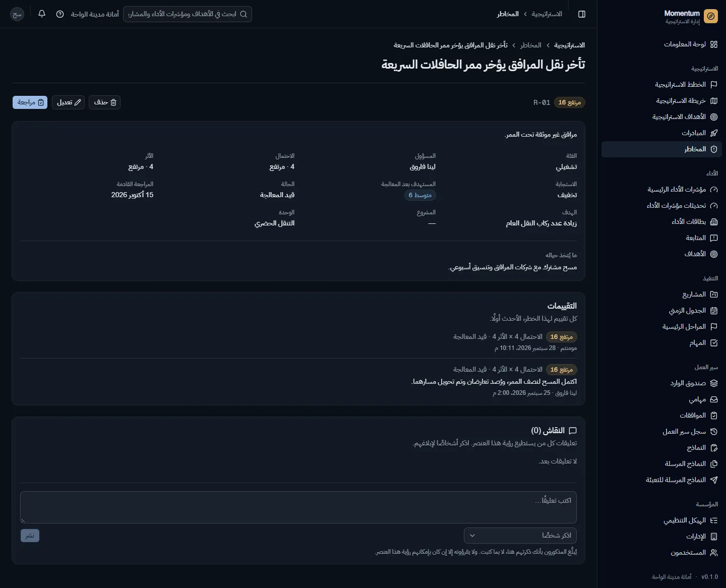Click the assessment dated 28 سبتمبر 2026
726x588 pixels.
tap(298, 342)
